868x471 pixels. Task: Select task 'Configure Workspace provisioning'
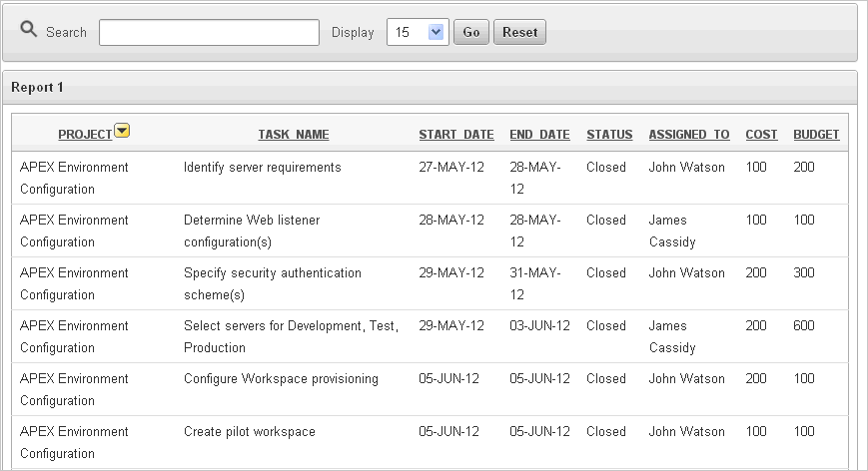(282, 378)
